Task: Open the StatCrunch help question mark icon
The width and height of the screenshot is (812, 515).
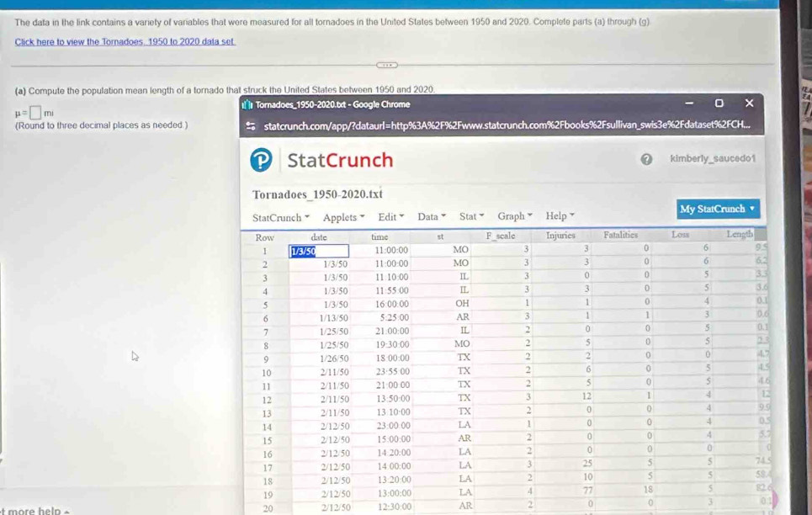Action: [x=646, y=159]
